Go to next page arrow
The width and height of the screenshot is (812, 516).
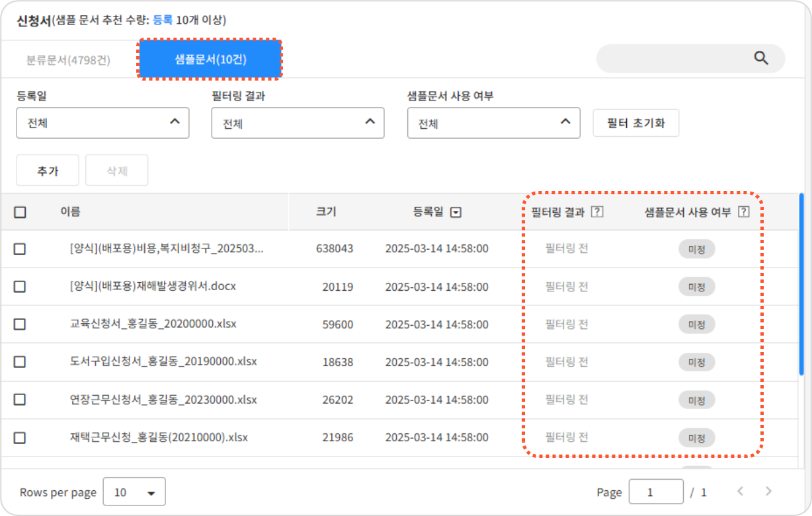pos(768,492)
